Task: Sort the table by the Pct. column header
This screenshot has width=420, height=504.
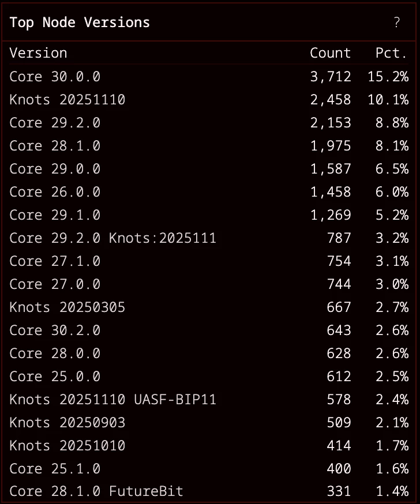Action: tap(391, 52)
